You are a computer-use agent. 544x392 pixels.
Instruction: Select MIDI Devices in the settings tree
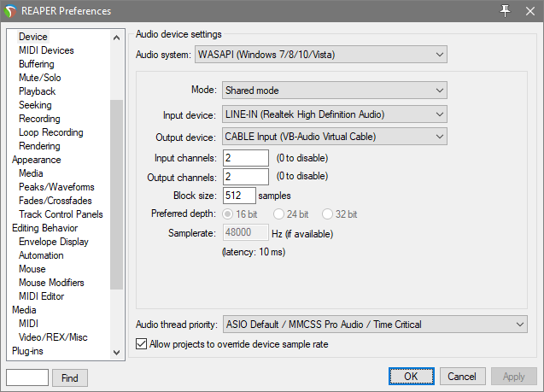coord(46,50)
